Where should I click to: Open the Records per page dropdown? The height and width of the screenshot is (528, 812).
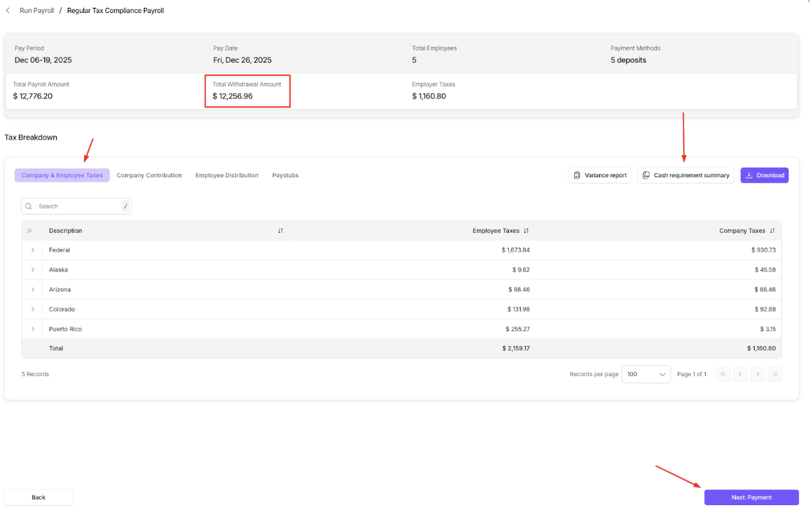pyautogui.click(x=645, y=374)
